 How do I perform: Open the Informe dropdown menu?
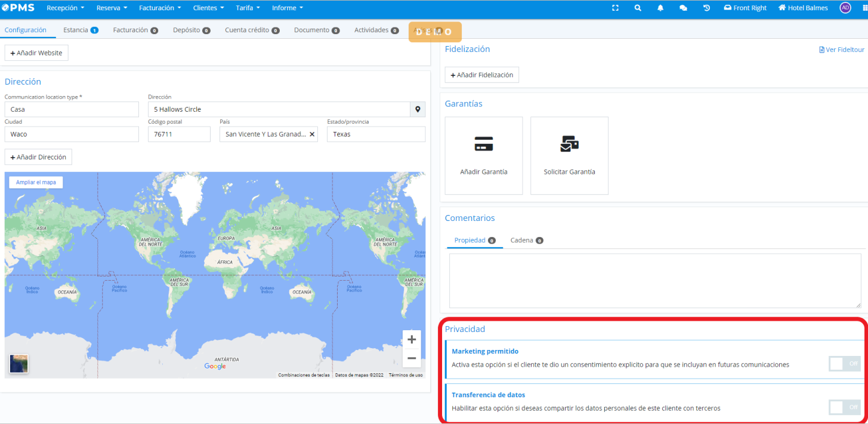coord(287,8)
